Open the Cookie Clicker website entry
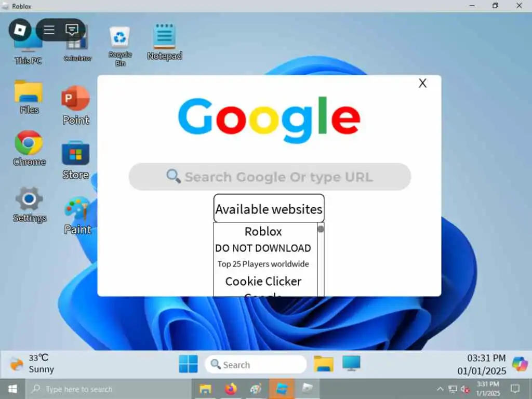This screenshot has width=532, height=399. coord(263,281)
